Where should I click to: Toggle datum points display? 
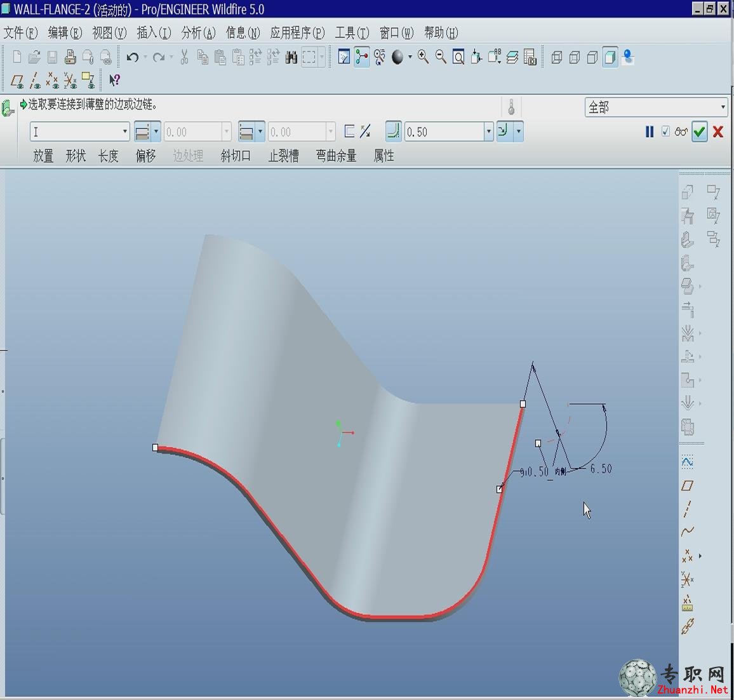(53, 81)
